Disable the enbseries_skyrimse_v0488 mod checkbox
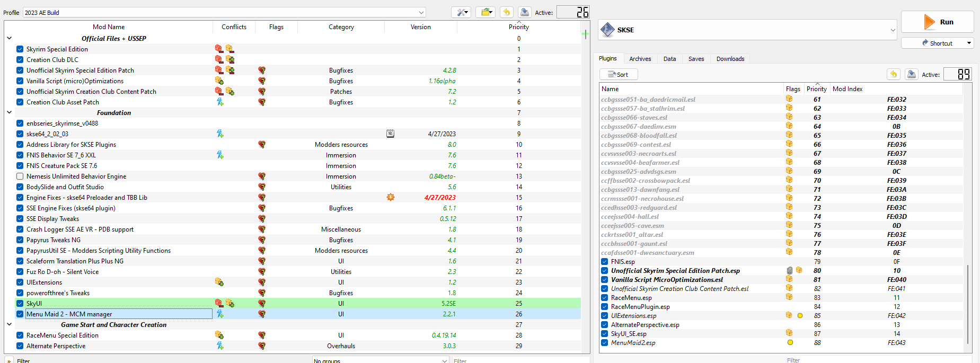980x363 pixels. (x=20, y=123)
